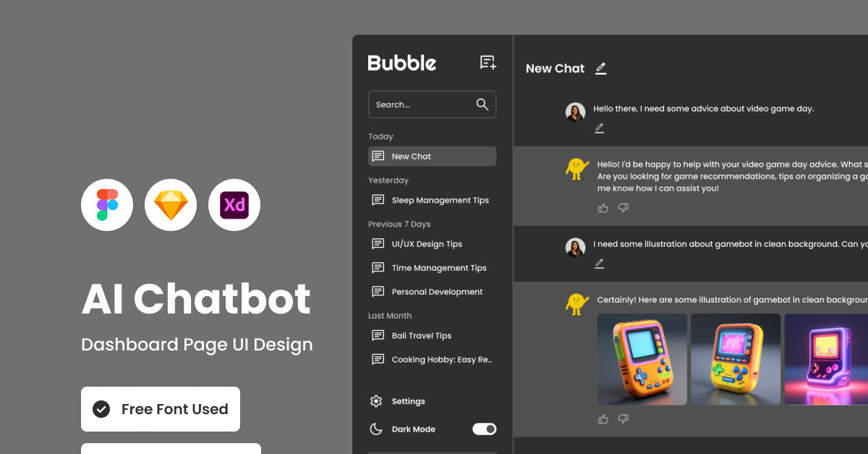The width and height of the screenshot is (868, 454).
Task: Click the pencil icon next to New Chat title
Action: tap(600, 69)
